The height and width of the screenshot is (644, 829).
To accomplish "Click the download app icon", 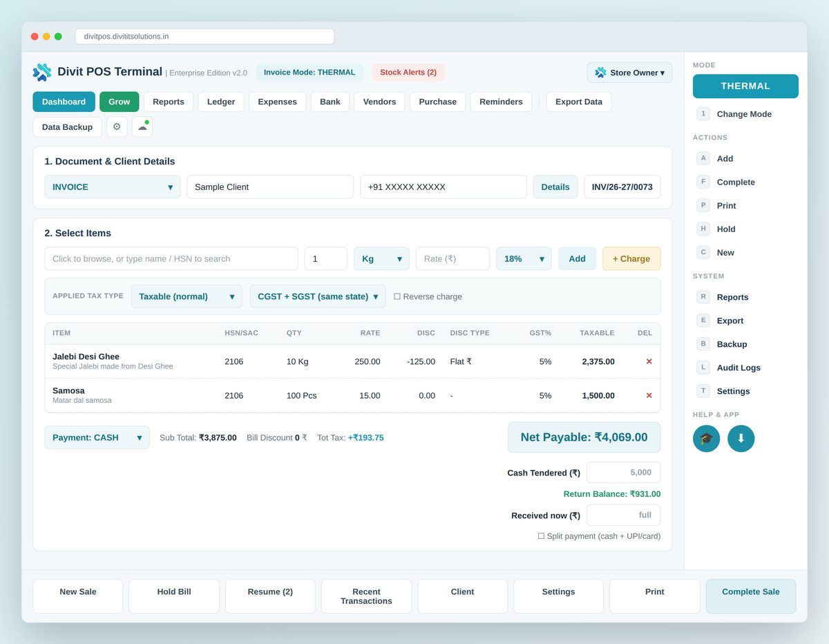I will [741, 438].
